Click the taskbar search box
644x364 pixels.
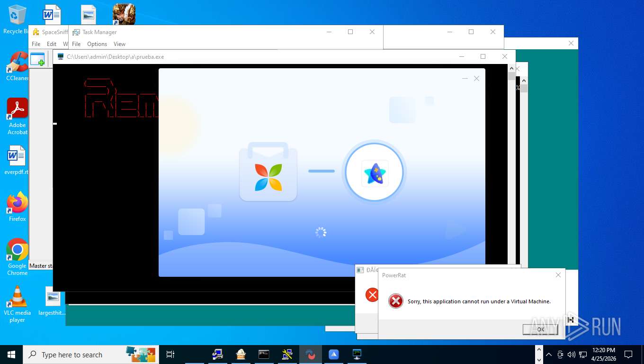tap(91, 355)
